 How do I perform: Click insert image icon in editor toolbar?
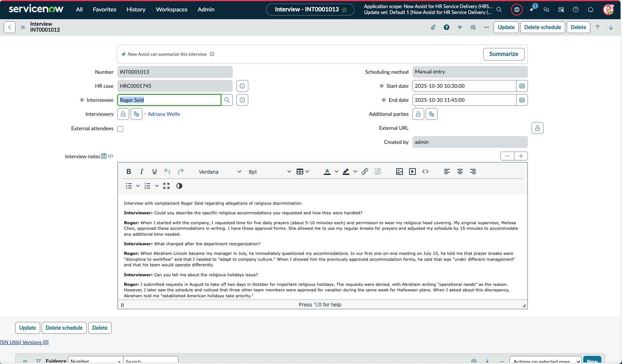(x=400, y=171)
